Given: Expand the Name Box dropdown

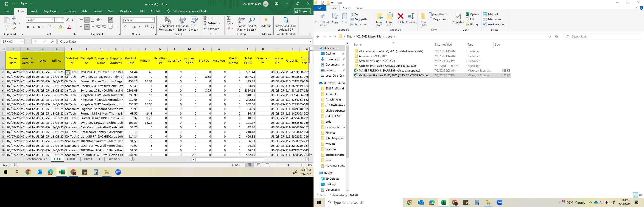Looking at the screenshot, I should coord(22,41).
